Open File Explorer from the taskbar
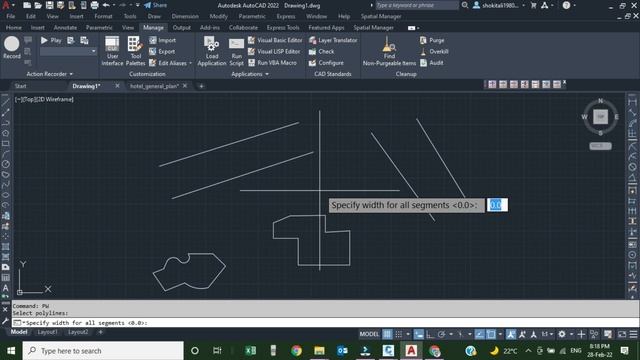Screen dimensions: 640x360 point(319,351)
